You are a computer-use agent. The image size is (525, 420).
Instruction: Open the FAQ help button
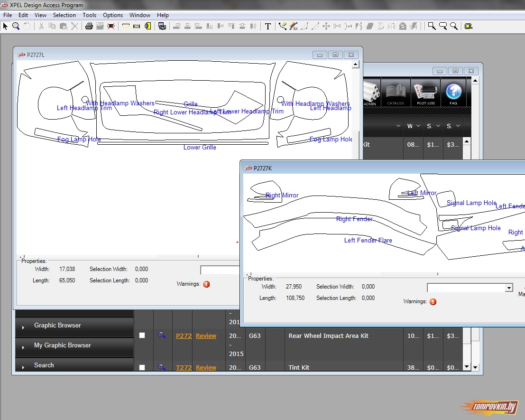point(453,93)
